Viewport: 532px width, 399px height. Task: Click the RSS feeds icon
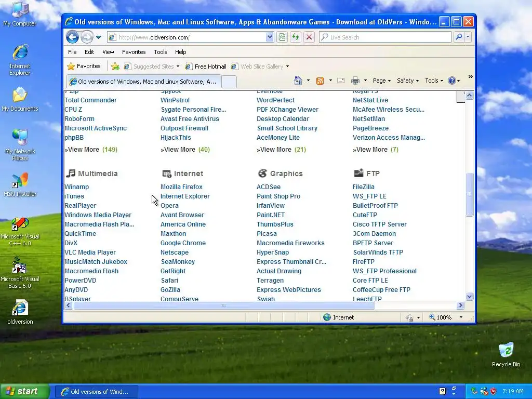320,81
